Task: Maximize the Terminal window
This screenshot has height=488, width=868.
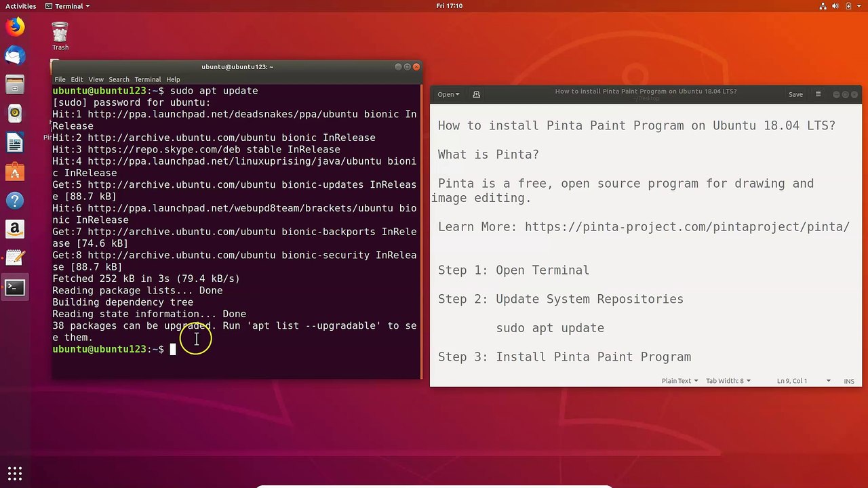Action: point(408,66)
